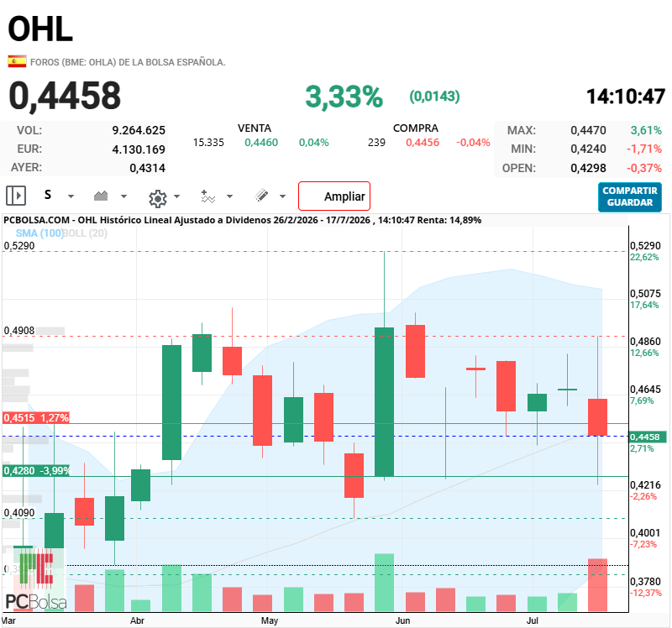The image size is (672, 628).
Task: Open the Foros BME OHLA link
Action: click(128, 62)
